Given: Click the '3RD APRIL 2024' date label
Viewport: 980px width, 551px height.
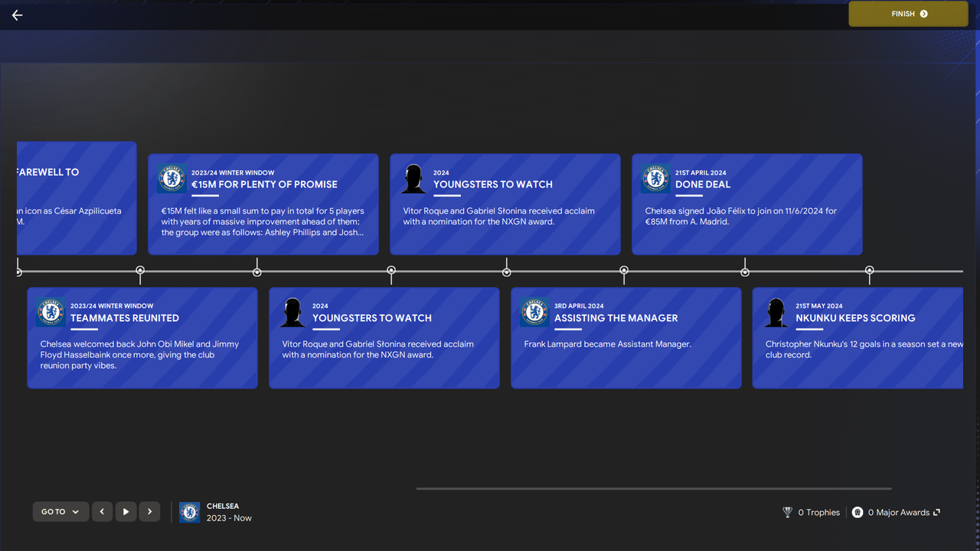Looking at the screenshot, I should point(579,306).
